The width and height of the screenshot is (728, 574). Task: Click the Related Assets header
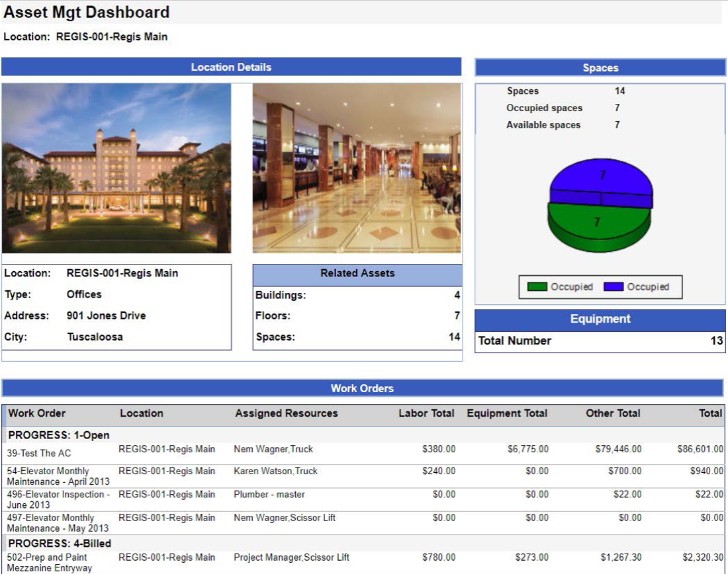(357, 274)
